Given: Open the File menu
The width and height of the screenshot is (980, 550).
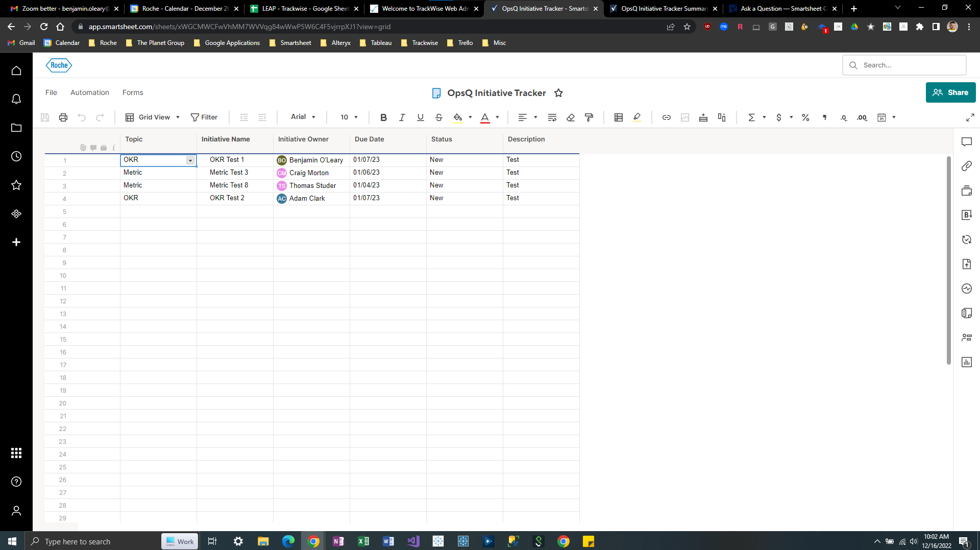Looking at the screenshot, I should 51,92.
